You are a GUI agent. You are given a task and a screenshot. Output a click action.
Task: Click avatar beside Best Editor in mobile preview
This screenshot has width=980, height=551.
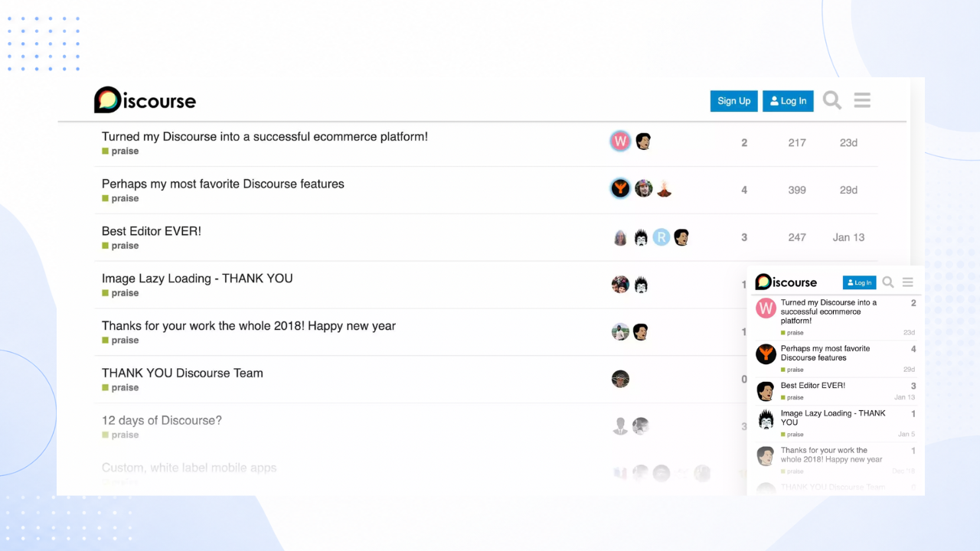(766, 391)
